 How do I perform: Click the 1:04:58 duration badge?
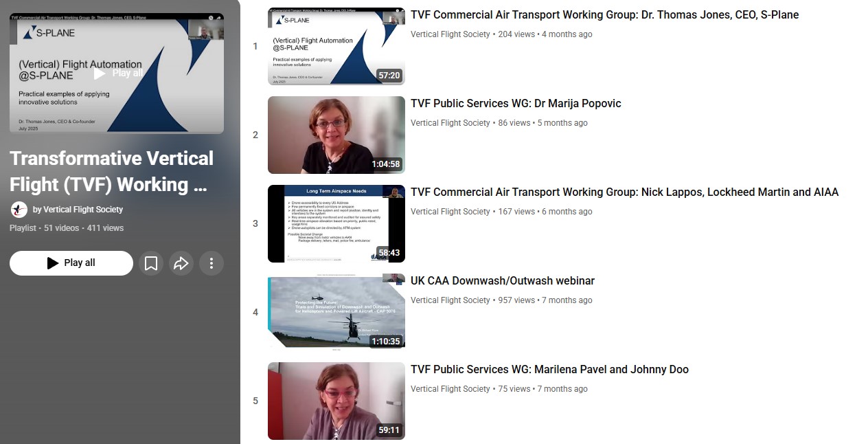tap(386, 164)
